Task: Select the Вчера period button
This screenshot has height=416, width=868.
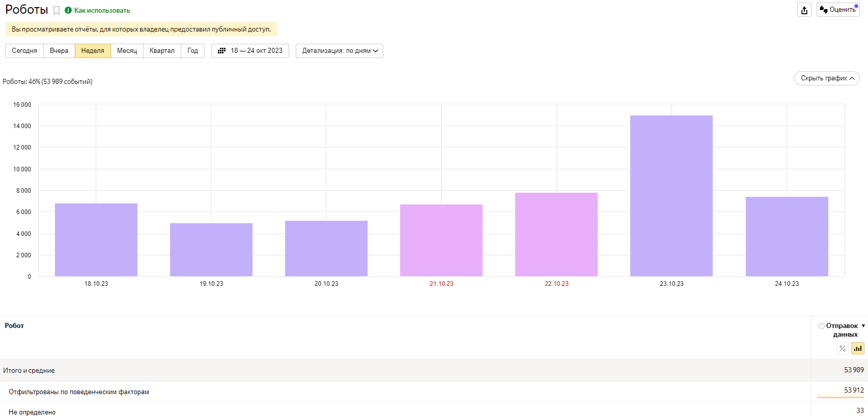Action: click(59, 51)
